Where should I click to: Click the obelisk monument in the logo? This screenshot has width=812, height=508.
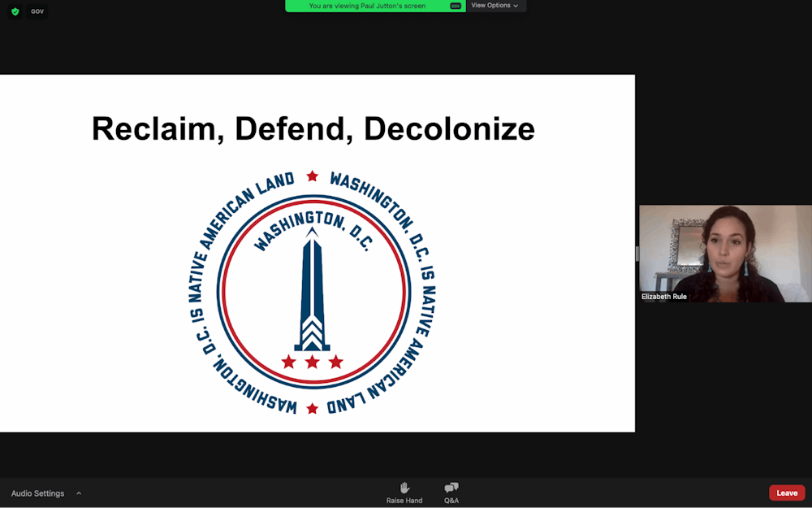pos(312,291)
